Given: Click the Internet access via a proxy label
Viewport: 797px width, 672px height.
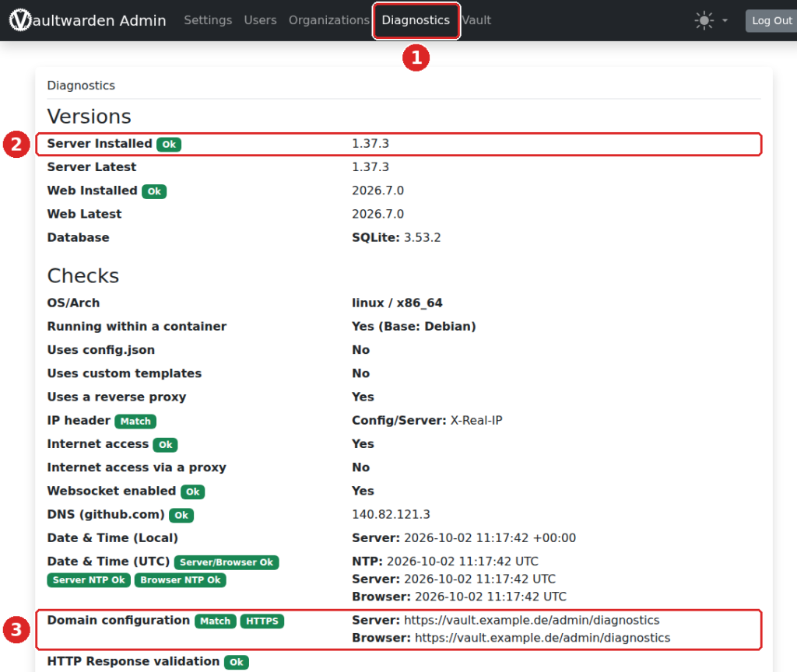Looking at the screenshot, I should tap(137, 467).
